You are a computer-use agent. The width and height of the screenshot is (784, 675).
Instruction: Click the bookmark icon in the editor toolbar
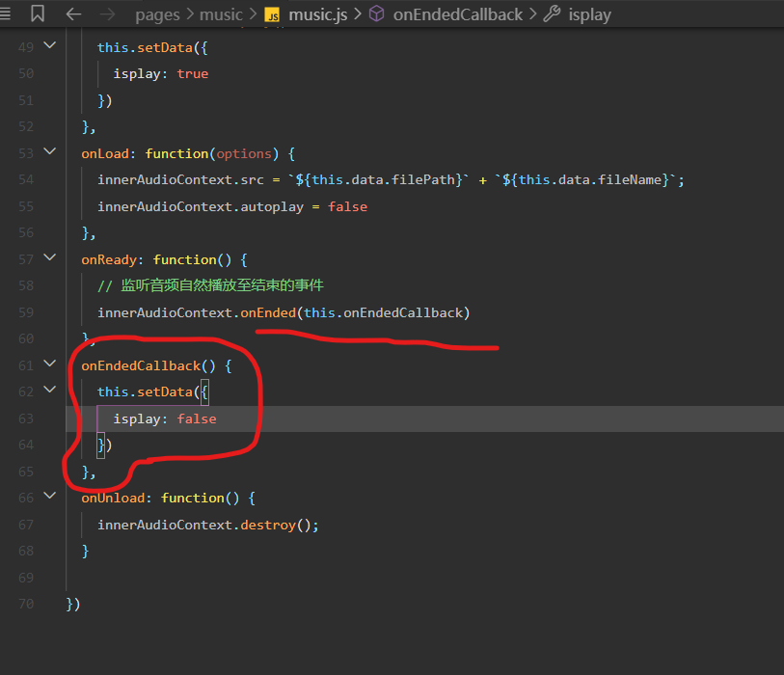[38, 13]
